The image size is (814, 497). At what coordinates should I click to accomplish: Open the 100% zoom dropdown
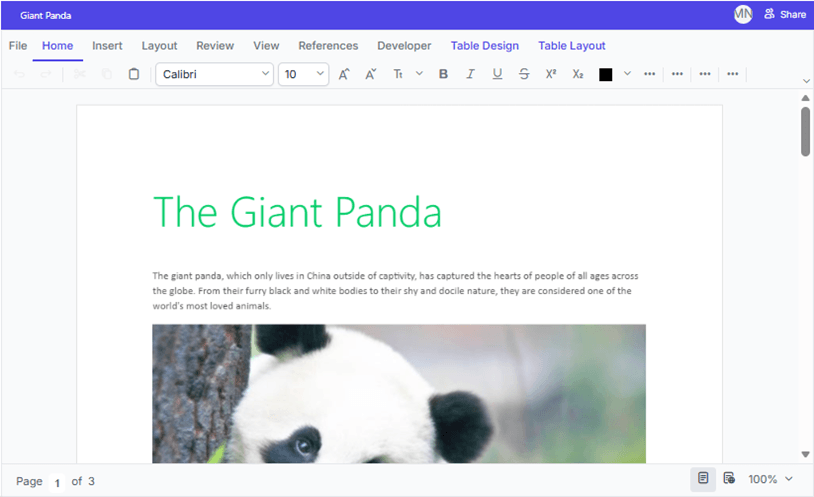point(770,479)
